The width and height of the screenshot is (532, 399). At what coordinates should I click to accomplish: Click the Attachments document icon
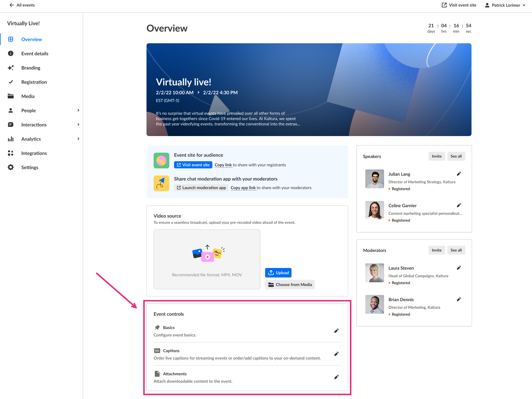(157, 374)
